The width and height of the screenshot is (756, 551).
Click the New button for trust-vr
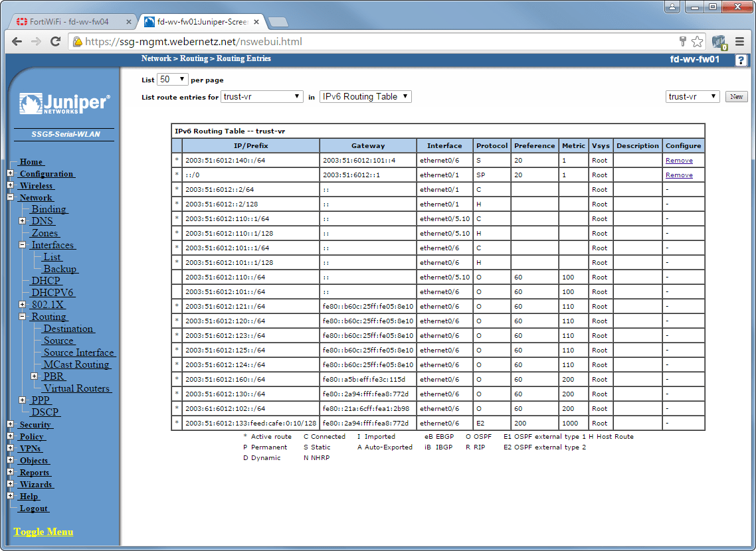pos(736,96)
